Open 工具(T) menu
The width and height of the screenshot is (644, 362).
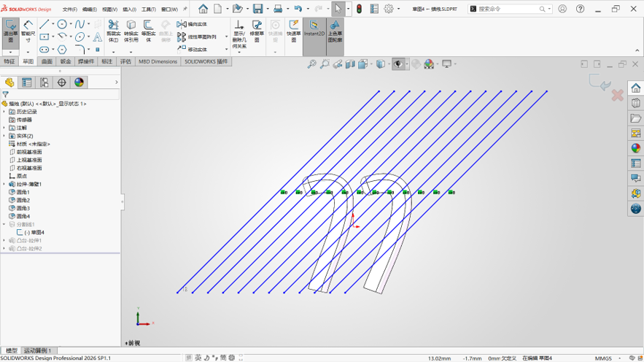coord(149,9)
